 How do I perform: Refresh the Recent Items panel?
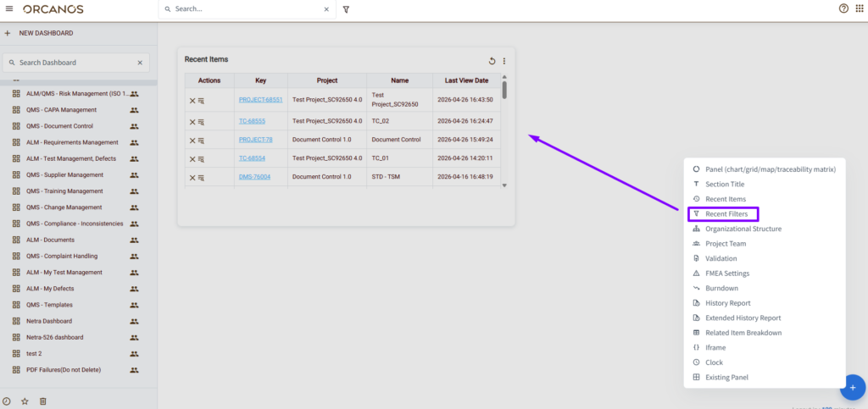tap(492, 61)
